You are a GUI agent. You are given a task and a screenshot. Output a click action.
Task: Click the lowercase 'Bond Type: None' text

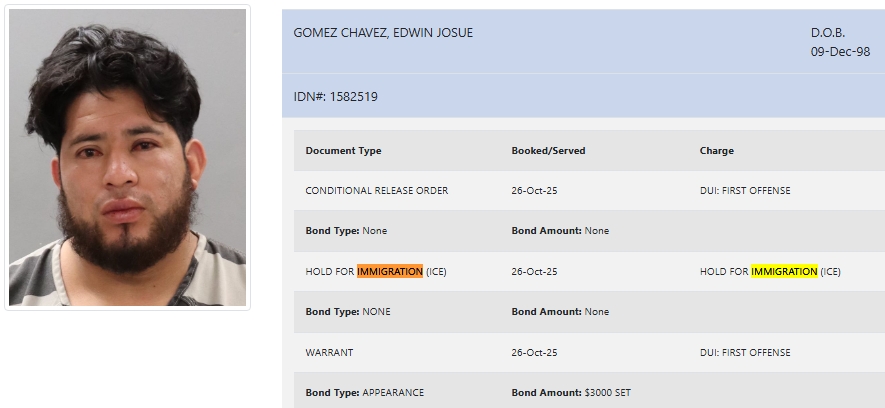click(x=346, y=231)
